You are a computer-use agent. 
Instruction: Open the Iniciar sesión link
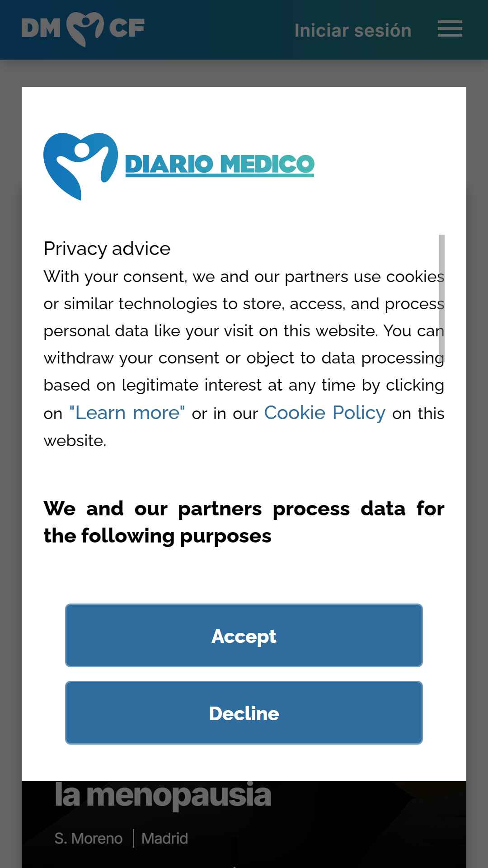[353, 30]
